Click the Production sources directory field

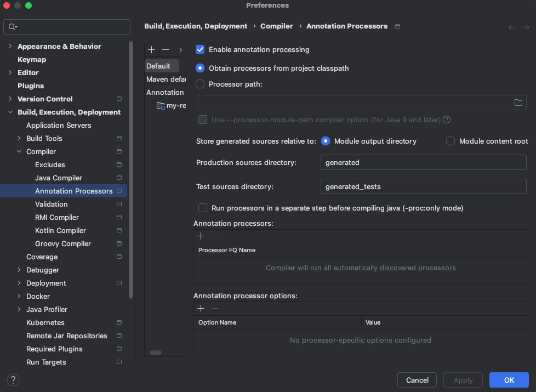(423, 162)
